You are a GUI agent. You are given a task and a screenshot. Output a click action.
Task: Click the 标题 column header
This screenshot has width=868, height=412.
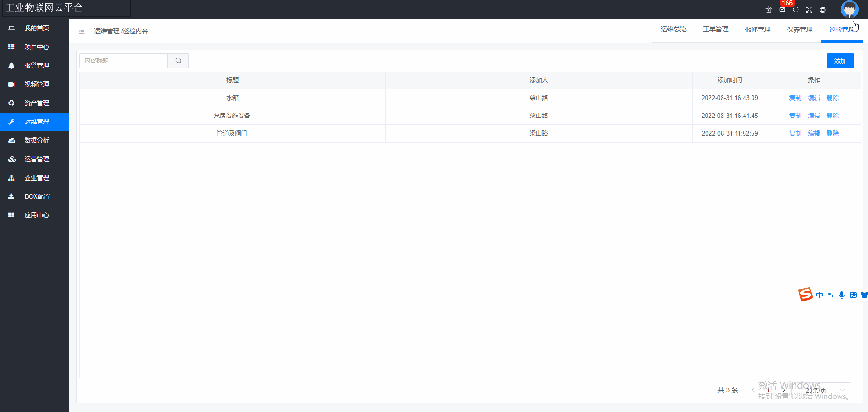pos(232,80)
